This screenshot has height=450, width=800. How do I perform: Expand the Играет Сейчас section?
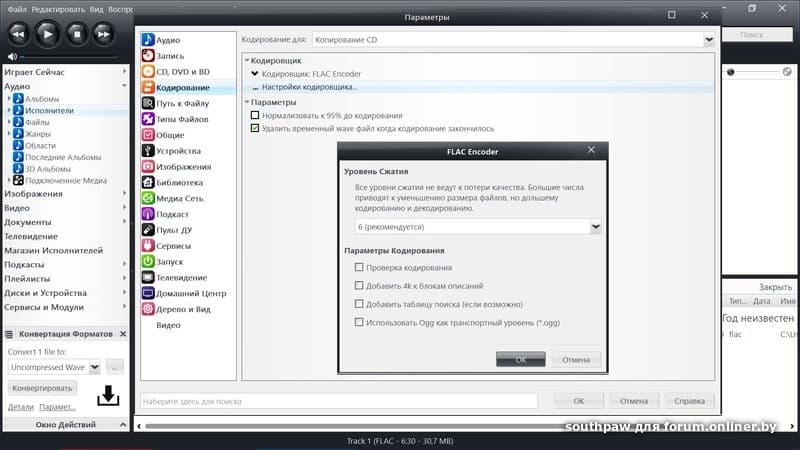click(124, 71)
